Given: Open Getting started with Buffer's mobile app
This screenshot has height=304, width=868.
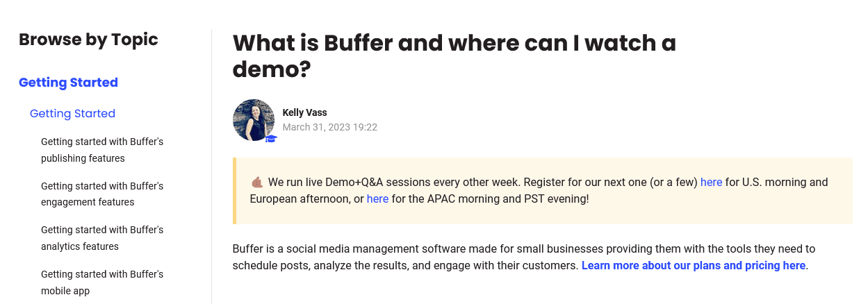Looking at the screenshot, I should (102, 282).
